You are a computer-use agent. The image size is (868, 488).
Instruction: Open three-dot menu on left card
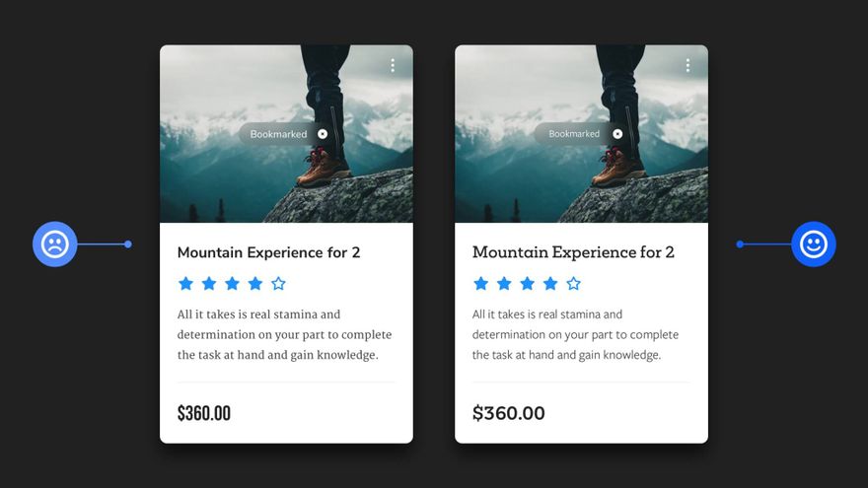pyautogui.click(x=393, y=65)
